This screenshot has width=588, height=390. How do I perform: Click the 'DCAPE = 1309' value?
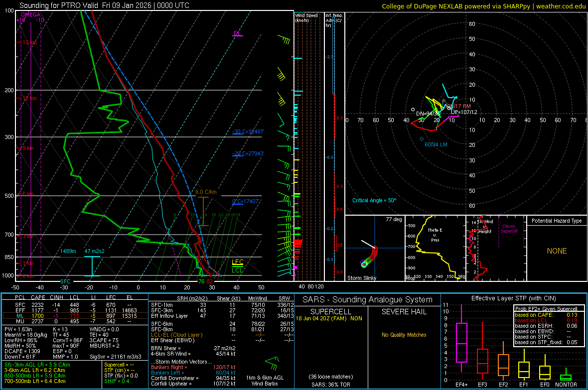pos(22,351)
